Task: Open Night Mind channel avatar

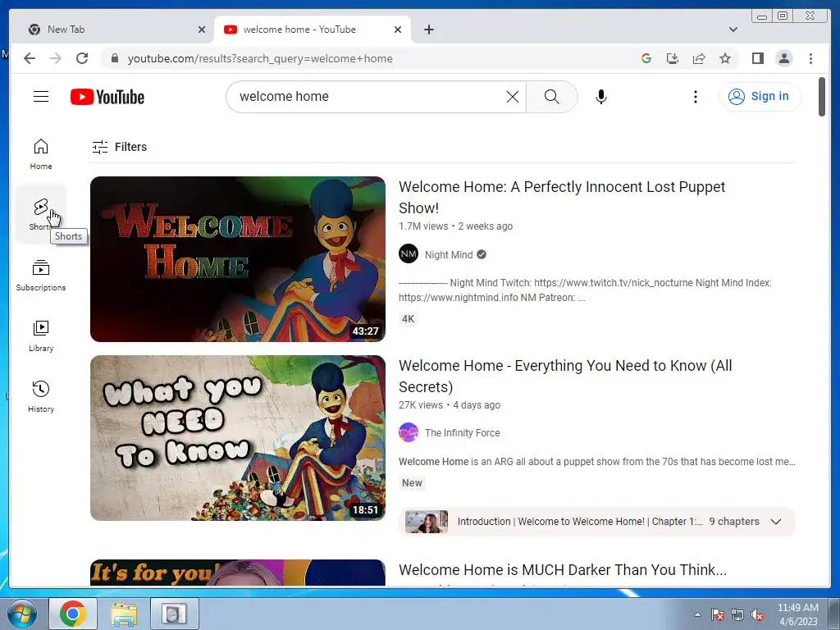Action: tap(409, 254)
